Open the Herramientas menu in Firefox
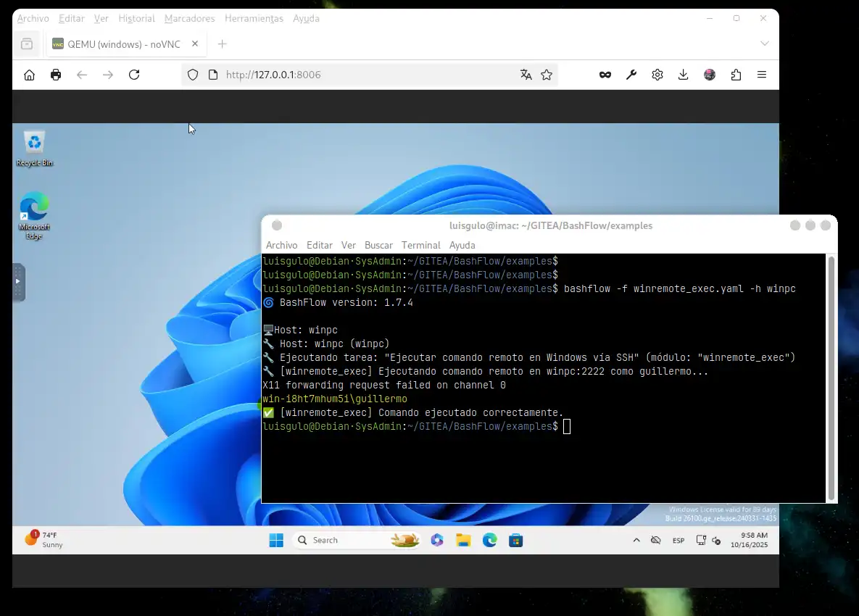This screenshot has width=859, height=616. tap(254, 18)
